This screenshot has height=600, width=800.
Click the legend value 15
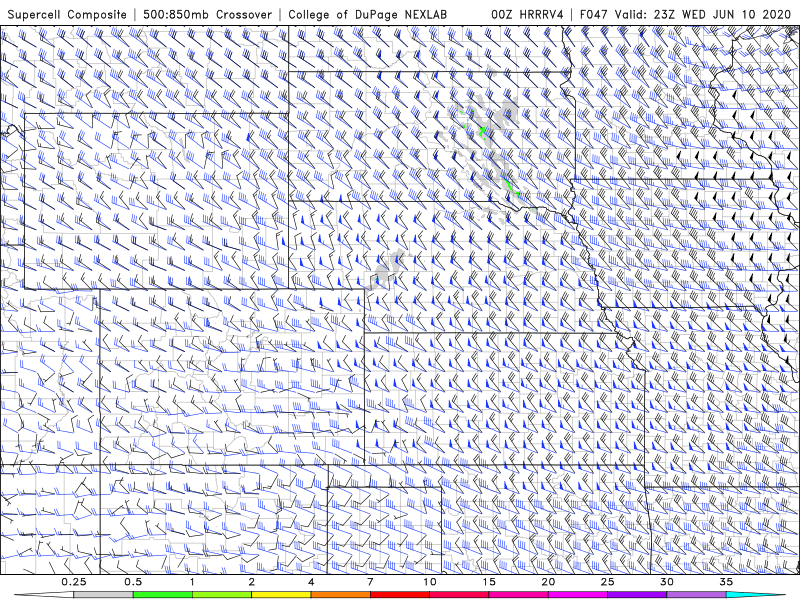point(489,582)
